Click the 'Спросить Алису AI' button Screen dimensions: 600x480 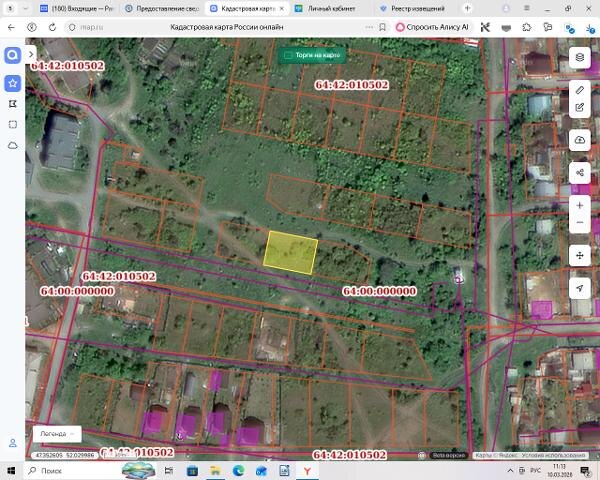(433, 27)
